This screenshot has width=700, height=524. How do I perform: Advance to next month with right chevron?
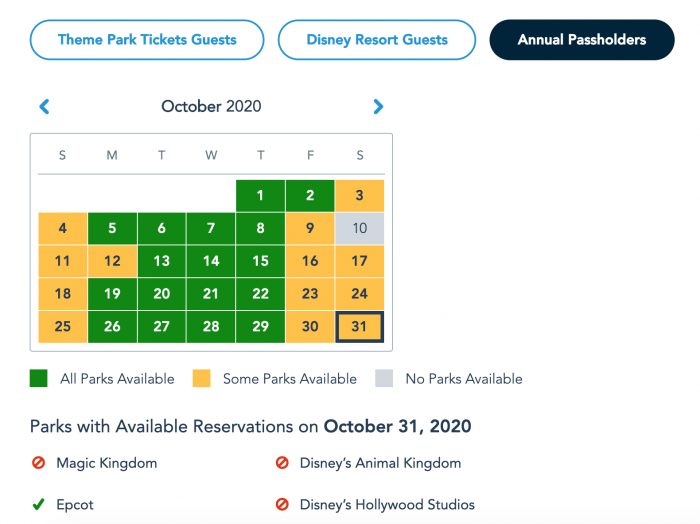pos(378,107)
